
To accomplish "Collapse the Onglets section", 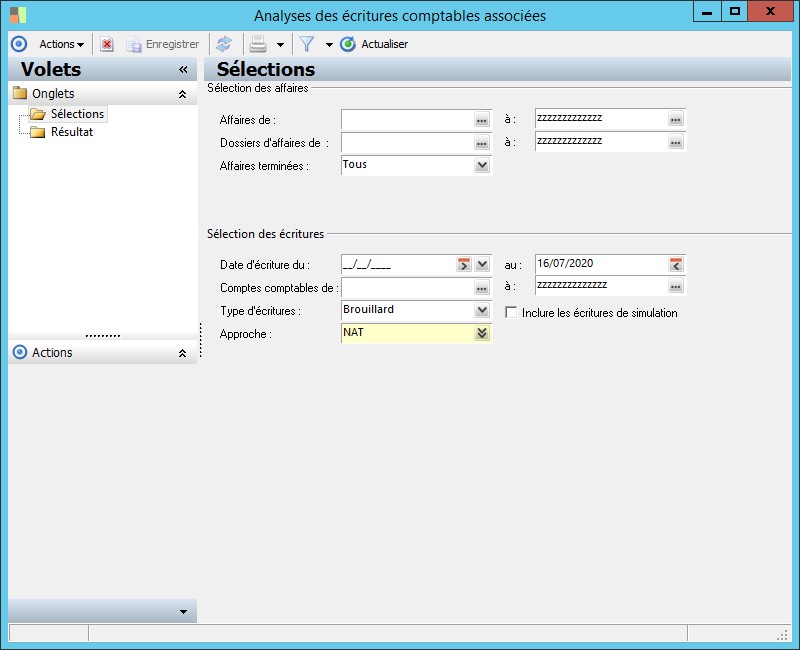I will (182, 94).
